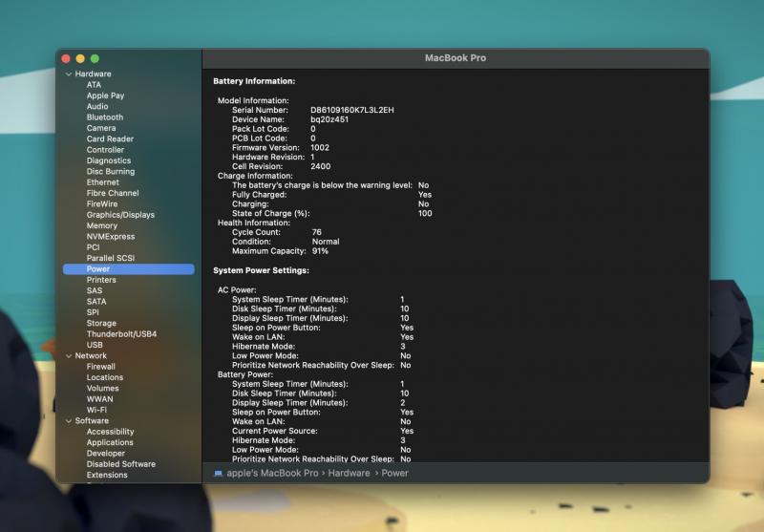Select Disabled Software entry

point(121,464)
